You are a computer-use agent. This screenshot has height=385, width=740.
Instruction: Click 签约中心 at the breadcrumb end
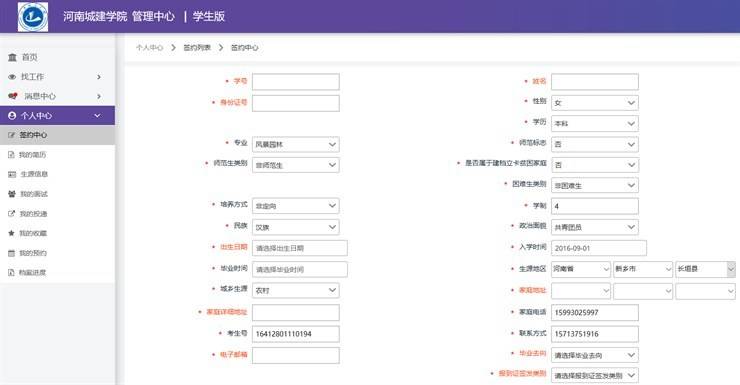[244, 48]
